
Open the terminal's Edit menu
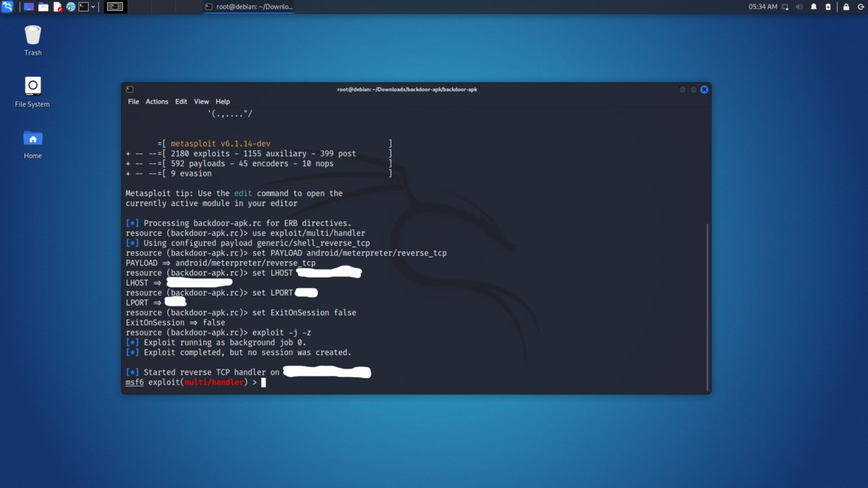(x=181, y=102)
